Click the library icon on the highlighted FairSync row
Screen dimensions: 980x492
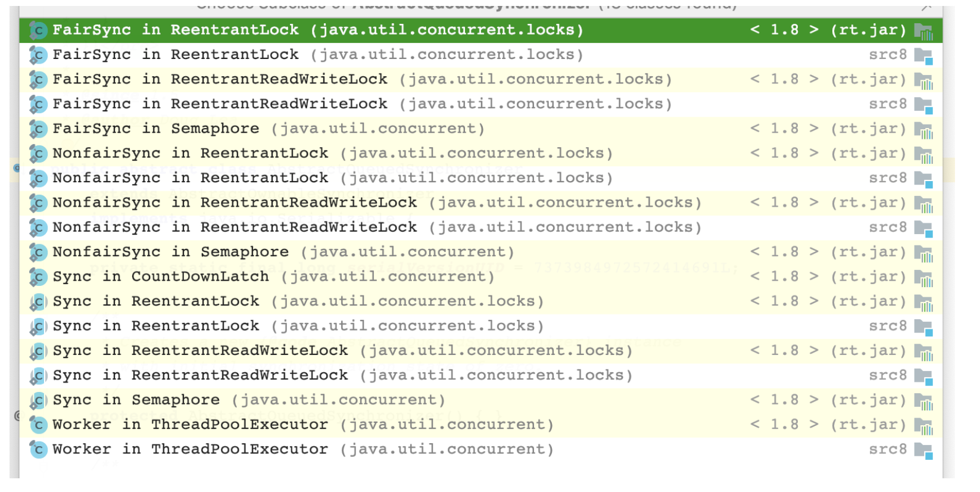point(923,31)
